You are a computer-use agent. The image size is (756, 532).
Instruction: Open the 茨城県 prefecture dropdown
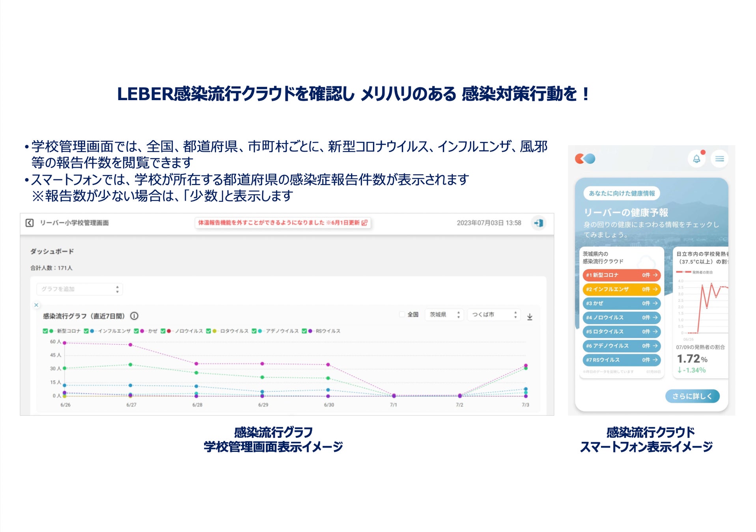(444, 315)
